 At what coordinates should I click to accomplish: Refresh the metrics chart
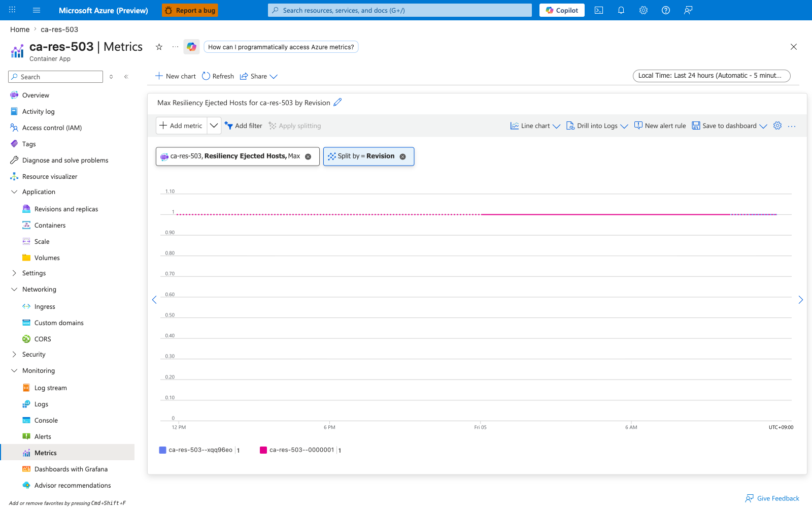218,76
